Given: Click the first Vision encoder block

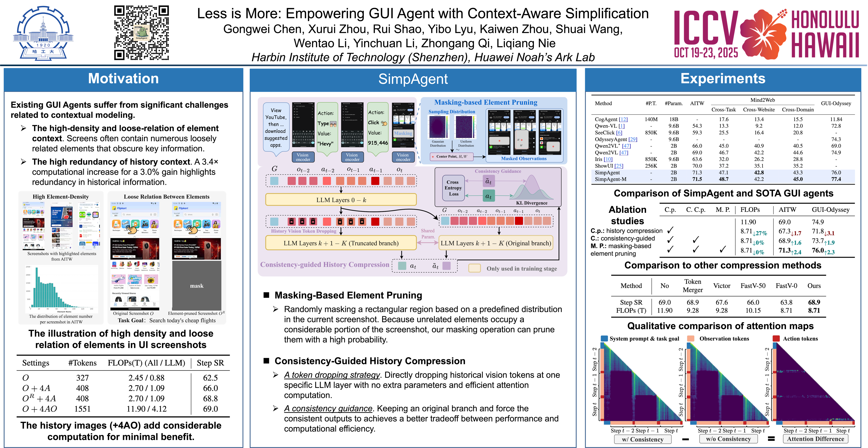Looking at the screenshot, I should 303,157.
